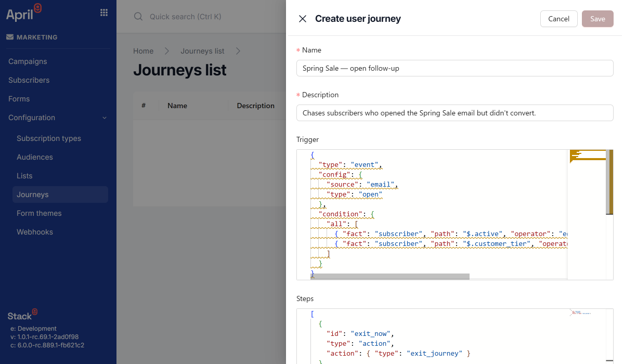Click the # column header
The image size is (624, 364).
(144, 106)
